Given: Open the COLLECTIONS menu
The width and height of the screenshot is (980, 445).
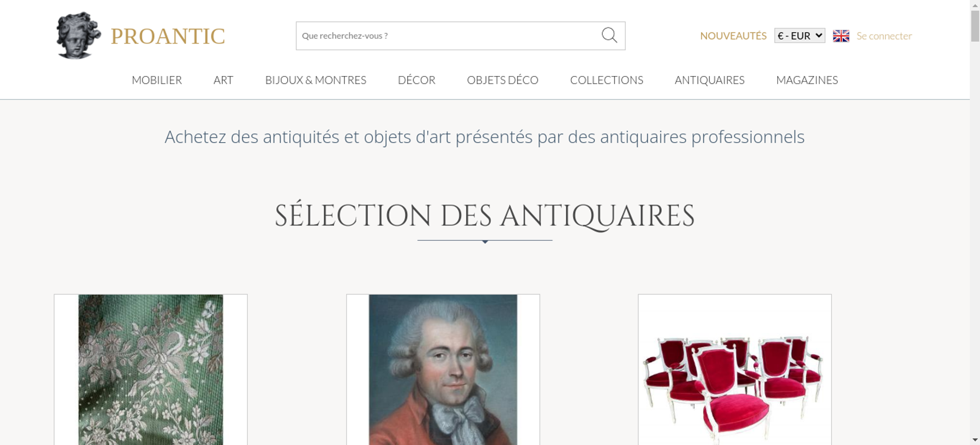Looking at the screenshot, I should pos(607,80).
